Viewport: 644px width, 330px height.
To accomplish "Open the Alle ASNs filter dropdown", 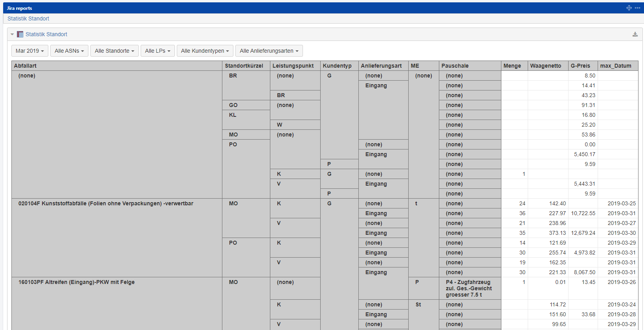I will pyautogui.click(x=69, y=51).
